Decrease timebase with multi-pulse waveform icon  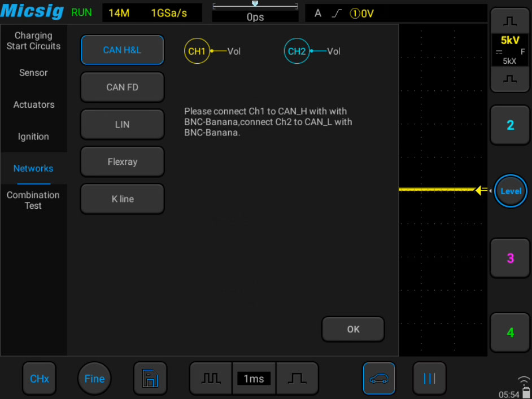point(211,378)
